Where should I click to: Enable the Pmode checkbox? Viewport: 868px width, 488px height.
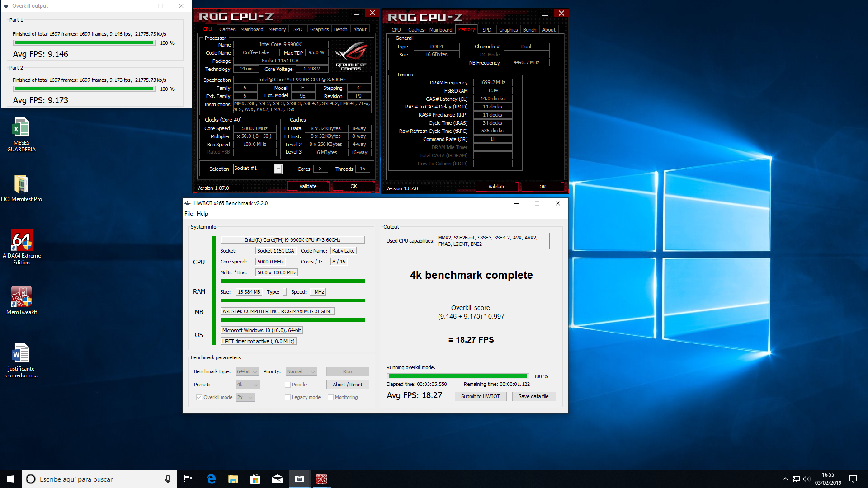[x=288, y=385]
